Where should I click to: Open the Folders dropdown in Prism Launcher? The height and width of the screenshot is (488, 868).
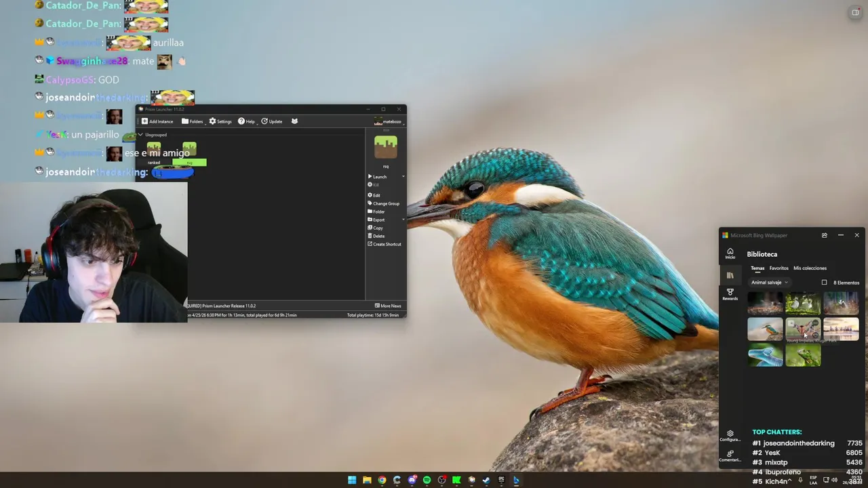click(x=192, y=121)
